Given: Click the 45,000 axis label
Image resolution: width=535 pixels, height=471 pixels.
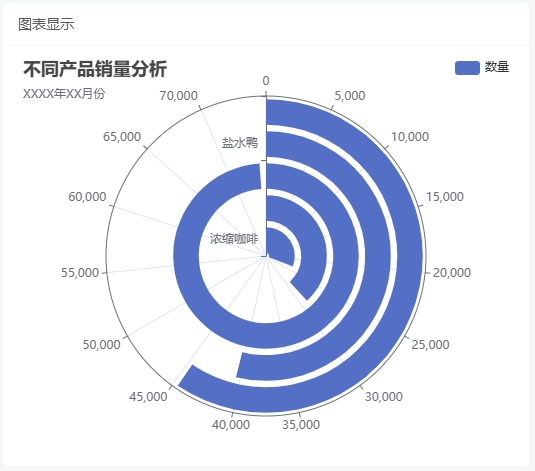Looking at the screenshot, I should tap(148, 397).
